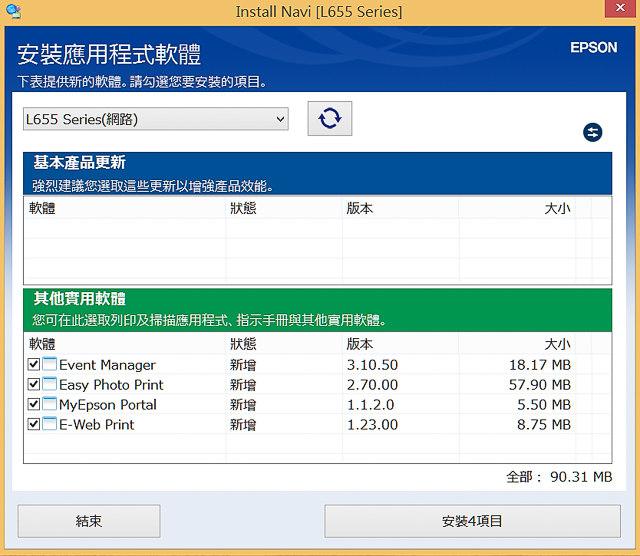Uncheck the Event Manager checkbox

coord(34,364)
